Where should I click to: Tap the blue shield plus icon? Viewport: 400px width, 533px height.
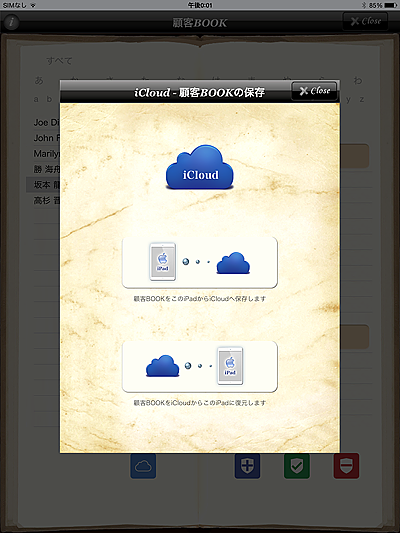[x=247, y=466]
